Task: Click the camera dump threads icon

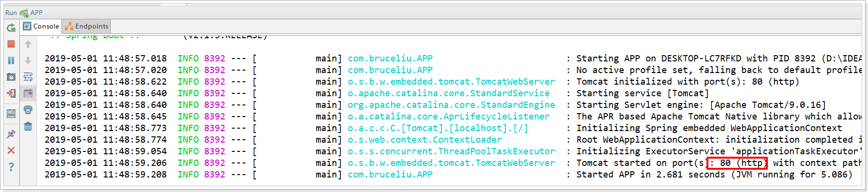Action: [11, 77]
